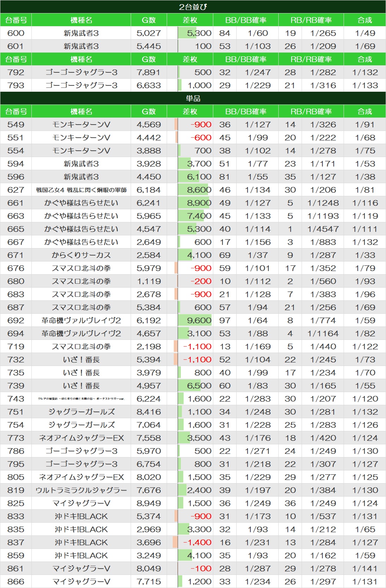Click -100 value in row 861
This screenshot has width=386, height=588.
[201, 569]
